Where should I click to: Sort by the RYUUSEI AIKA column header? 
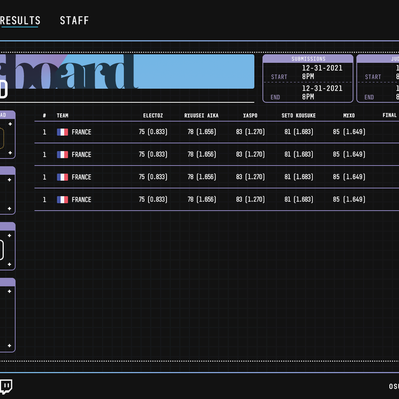201,115
